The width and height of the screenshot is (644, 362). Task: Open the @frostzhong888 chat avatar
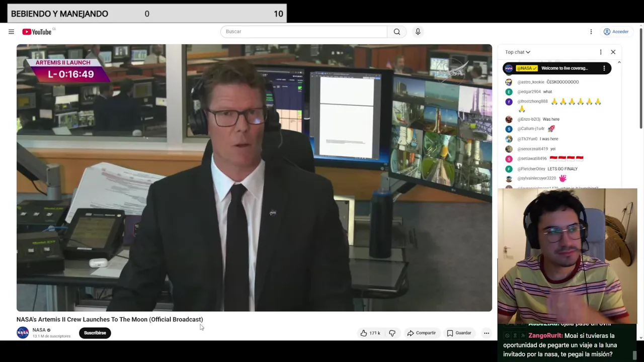click(509, 102)
